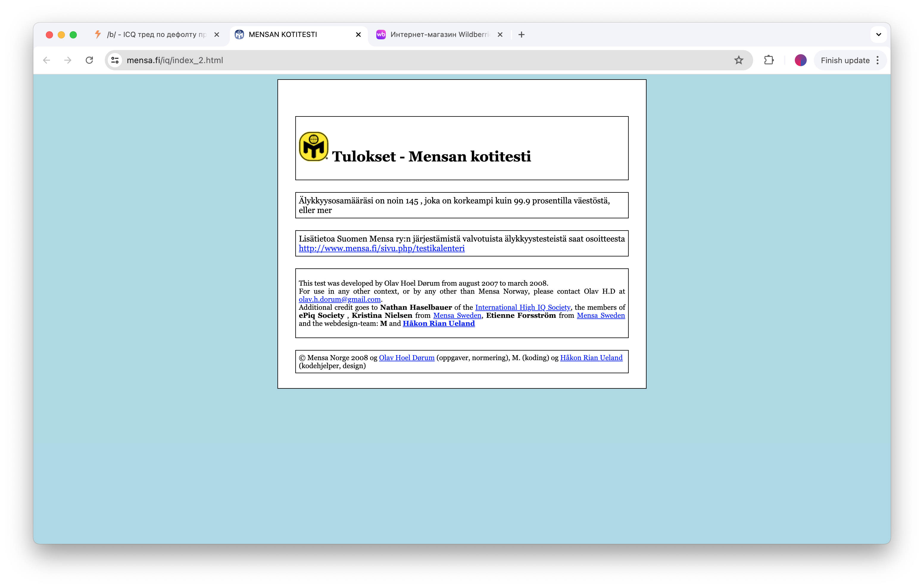
Task: Go forward to the next page
Action: pyautogui.click(x=68, y=60)
